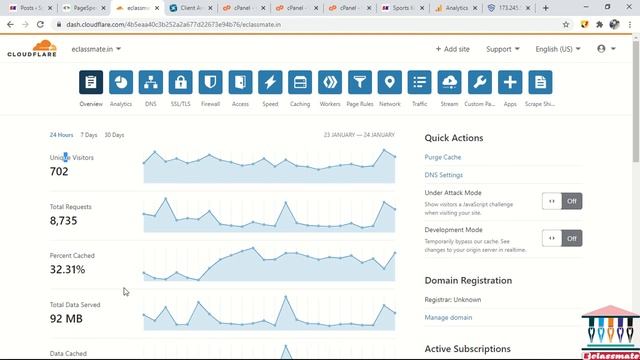
Task: Click the Add site button
Action: (x=452, y=49)
